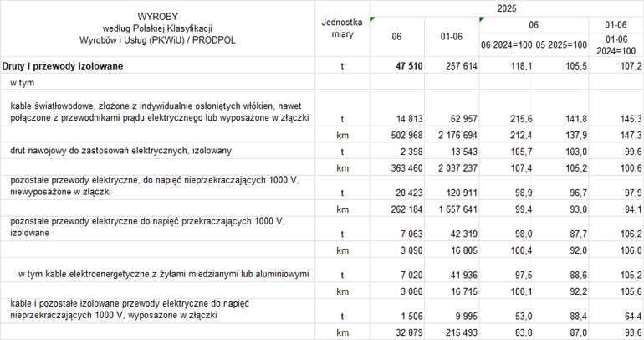The width and height of the screenshot is (644, 340).
Task: Click the "06 2024=100" index header
Action: pos(507,44)
